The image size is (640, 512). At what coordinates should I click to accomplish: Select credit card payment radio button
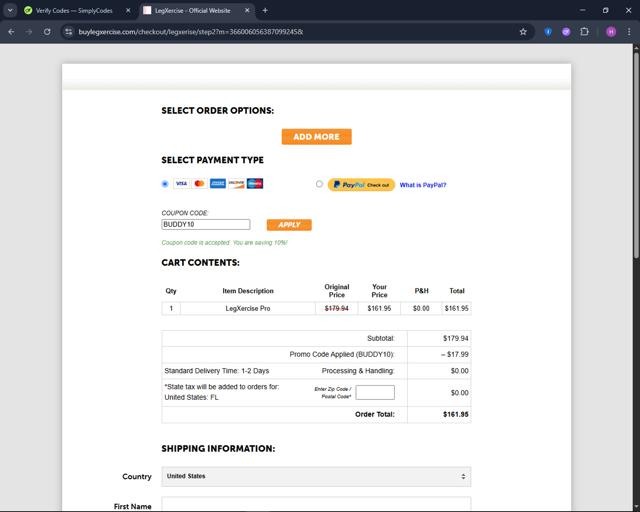pyautogui.click(x=165, y=184)
